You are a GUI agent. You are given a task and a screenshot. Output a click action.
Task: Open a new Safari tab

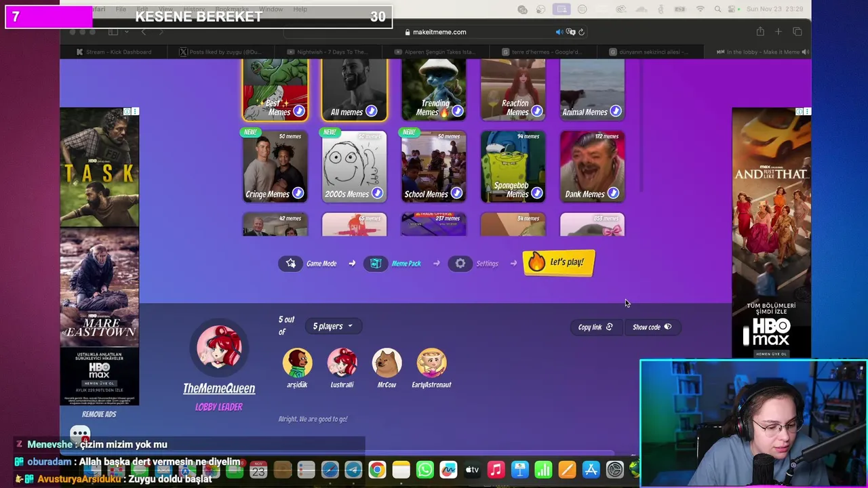pos(778,32)
